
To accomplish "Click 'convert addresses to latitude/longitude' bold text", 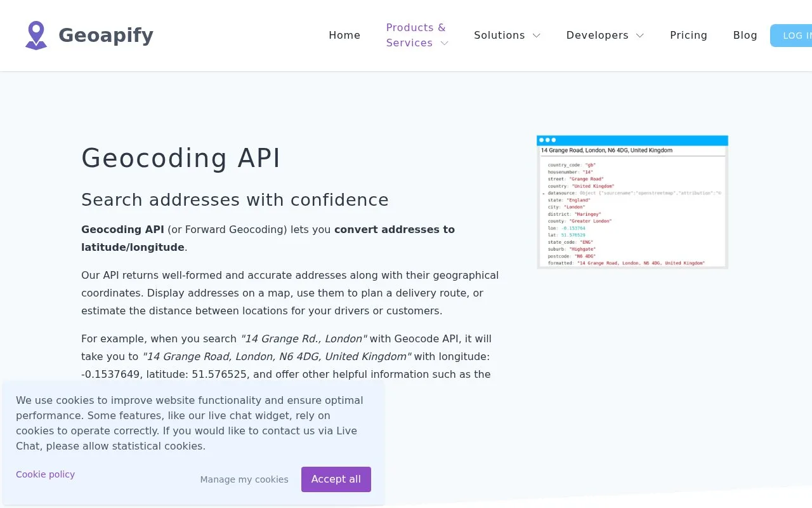I will [268, 238].
